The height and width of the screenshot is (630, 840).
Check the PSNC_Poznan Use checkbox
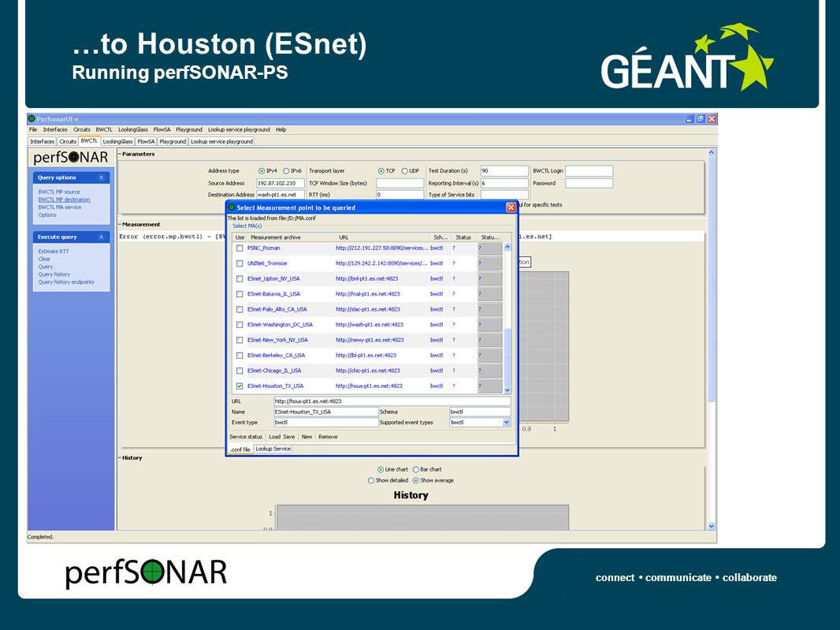tap(240, 248)
